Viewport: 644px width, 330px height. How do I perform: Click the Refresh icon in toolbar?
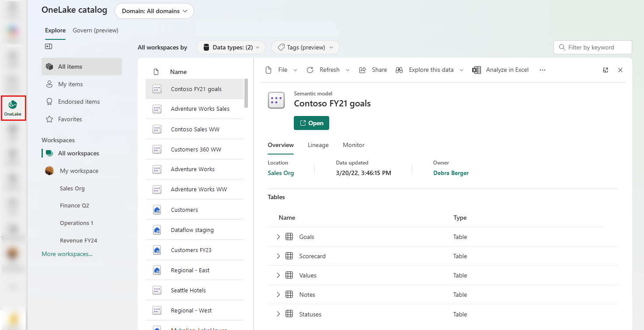[x=310, y=70]
